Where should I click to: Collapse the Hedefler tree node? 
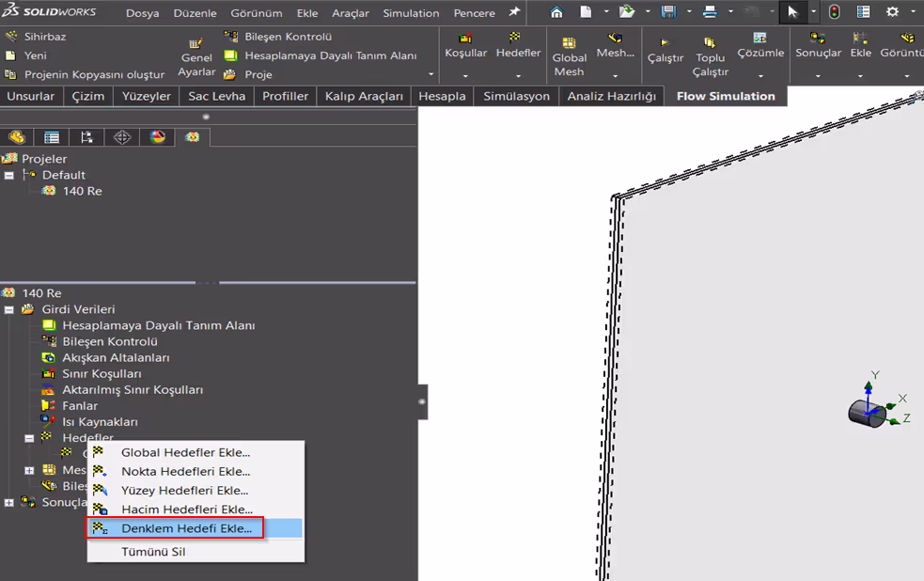click(x=29, y=438)
